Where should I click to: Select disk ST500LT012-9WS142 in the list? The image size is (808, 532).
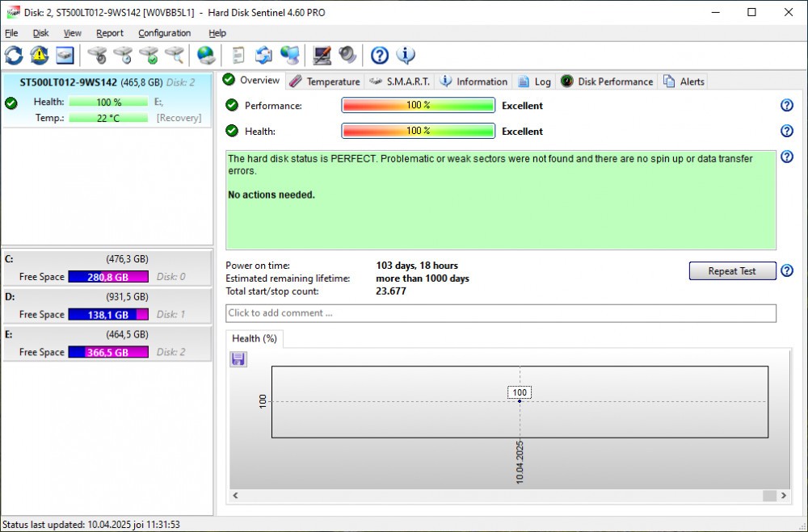pos(107,100)
